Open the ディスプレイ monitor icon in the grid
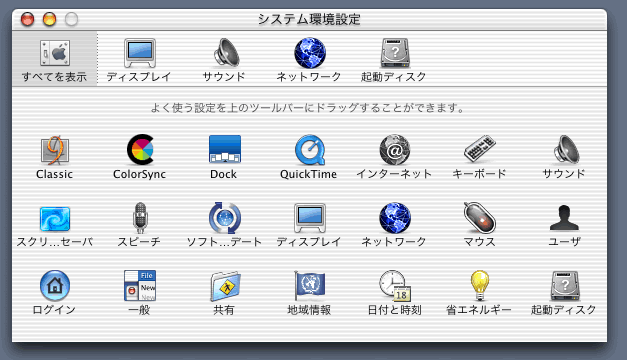627x360 pixels. (310, 218)
